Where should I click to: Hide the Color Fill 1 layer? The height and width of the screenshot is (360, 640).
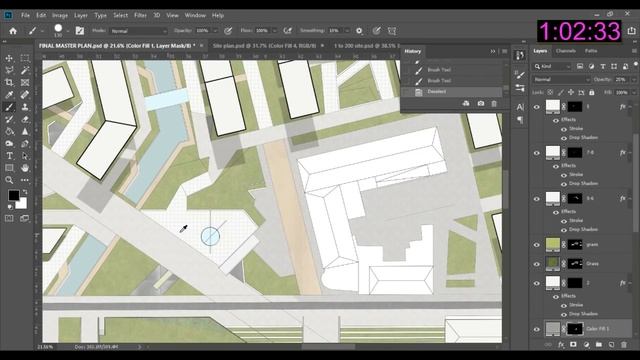(536, 329)
